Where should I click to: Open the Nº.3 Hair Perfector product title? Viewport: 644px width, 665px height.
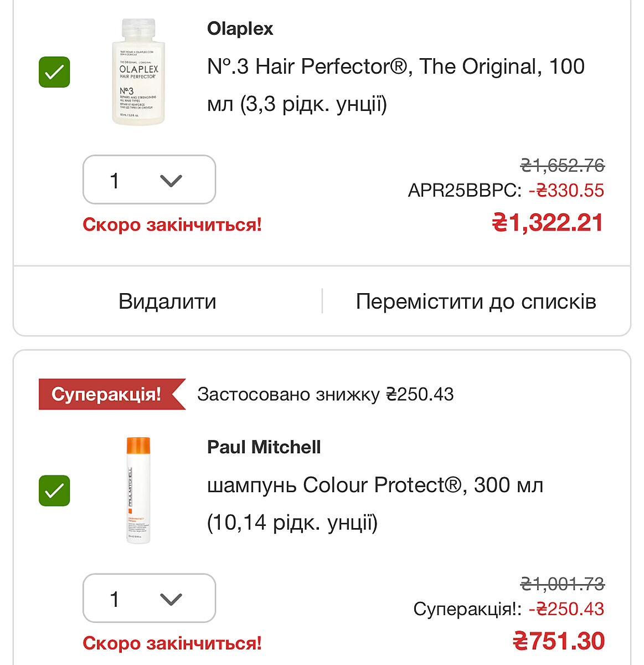[x=395, y=85]
